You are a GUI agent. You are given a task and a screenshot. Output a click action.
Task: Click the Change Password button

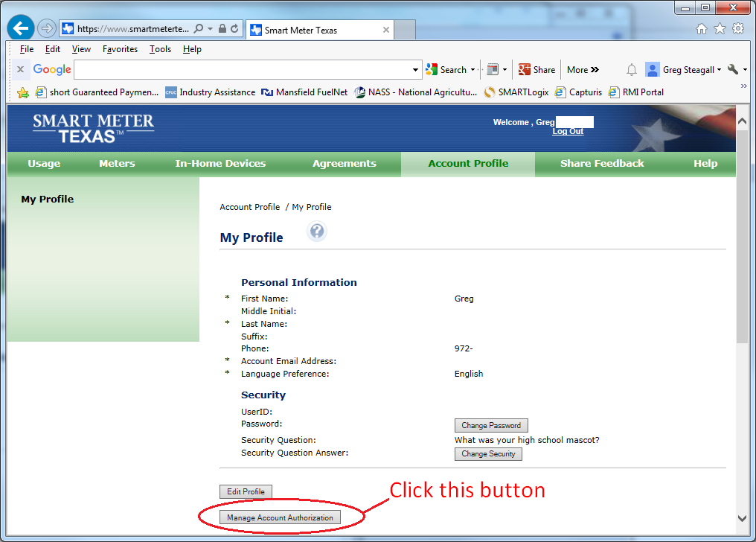click(491, 425)
